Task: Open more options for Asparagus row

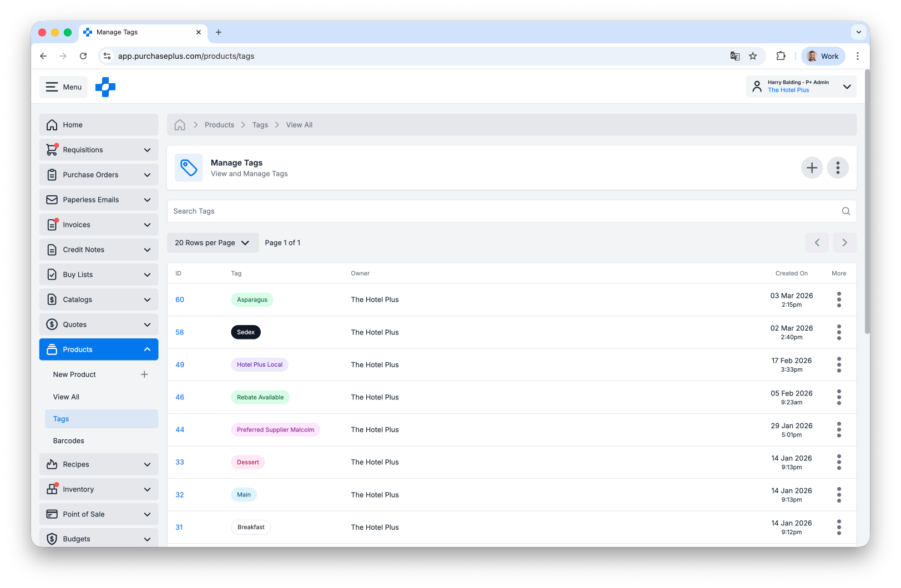Action: coord(839,300)
